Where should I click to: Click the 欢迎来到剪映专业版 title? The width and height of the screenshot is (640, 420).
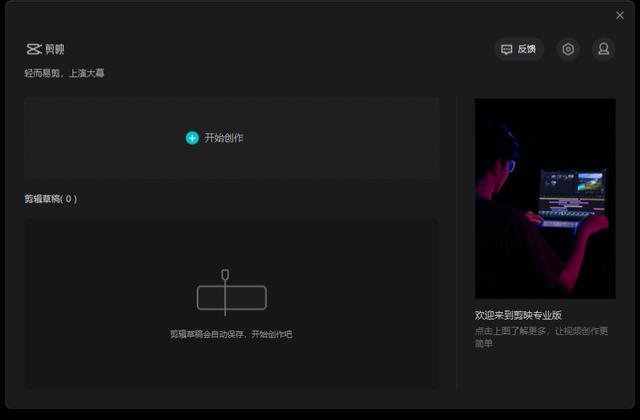pos(518,315)
